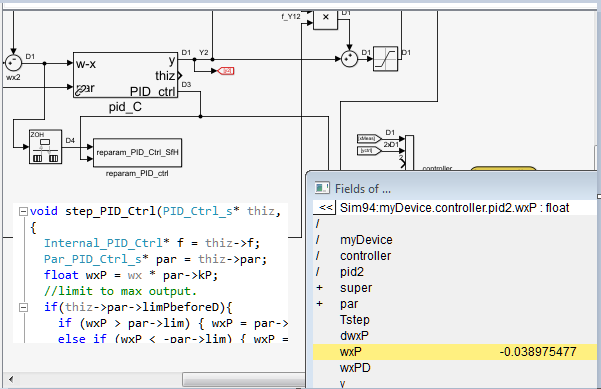Select the highlighted wxP row
The width and height of the screenshot is (601, 389).
(455, 352)
